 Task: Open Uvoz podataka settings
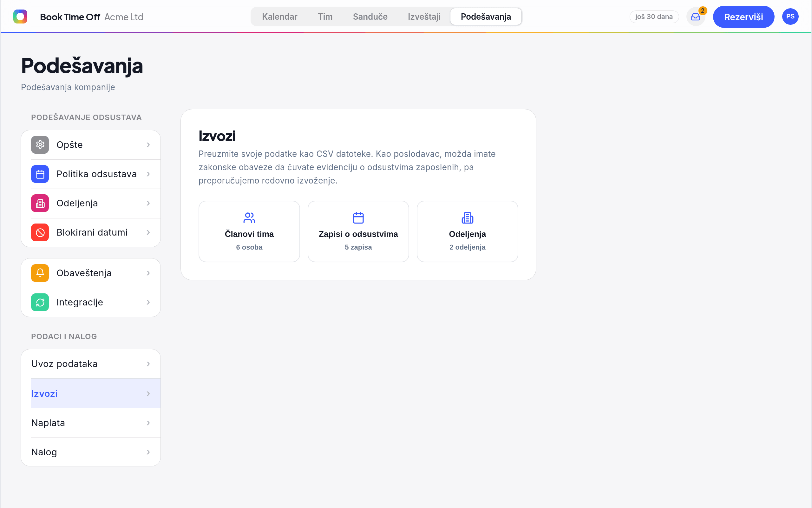pyautogui.click(x=91, y=364)
